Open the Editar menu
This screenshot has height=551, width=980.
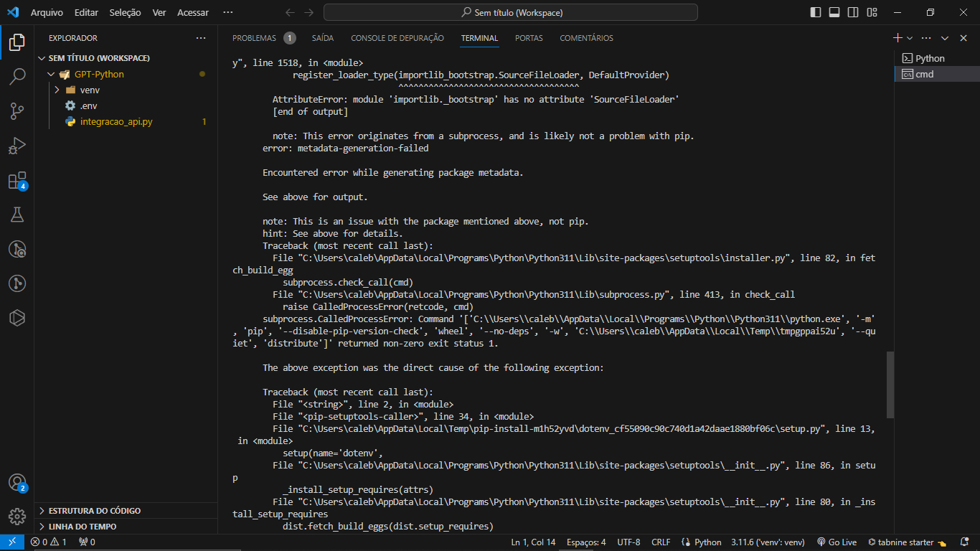point(86,12)
